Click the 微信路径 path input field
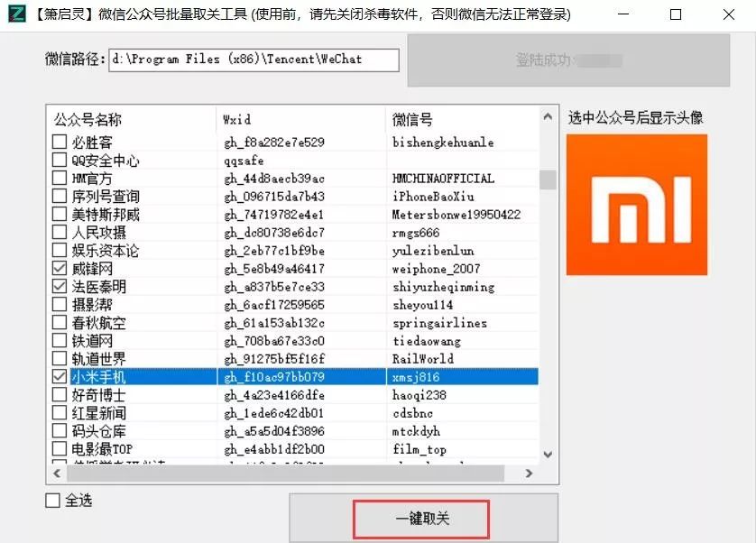Image resolution: width=756 pixels, height=543 pixels. [x=254, y=60]
